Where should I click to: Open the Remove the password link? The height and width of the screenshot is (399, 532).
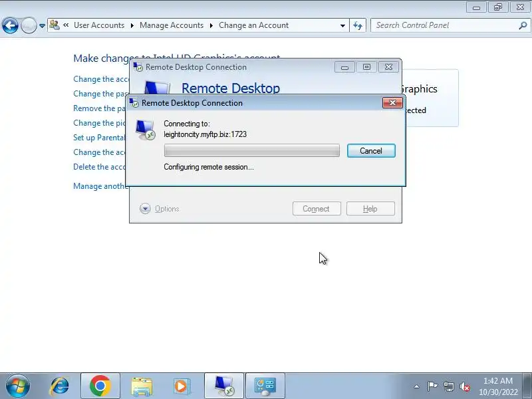click(99, 108)
